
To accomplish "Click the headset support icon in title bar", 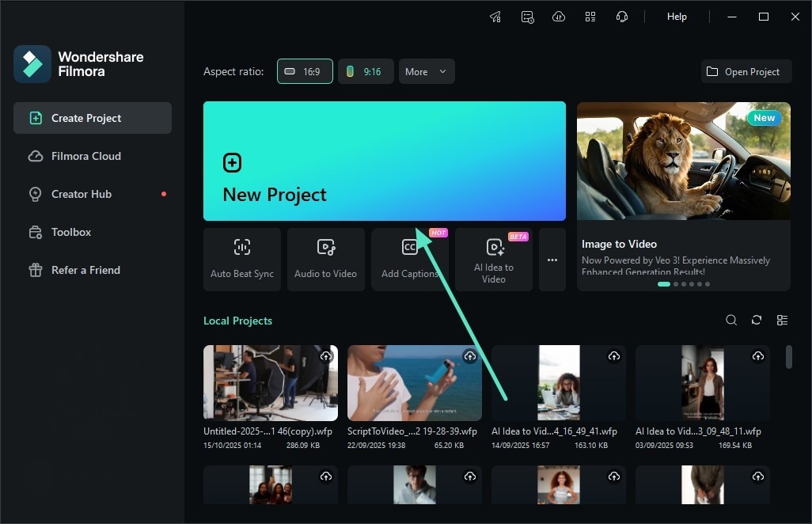I will pos(622,16).
